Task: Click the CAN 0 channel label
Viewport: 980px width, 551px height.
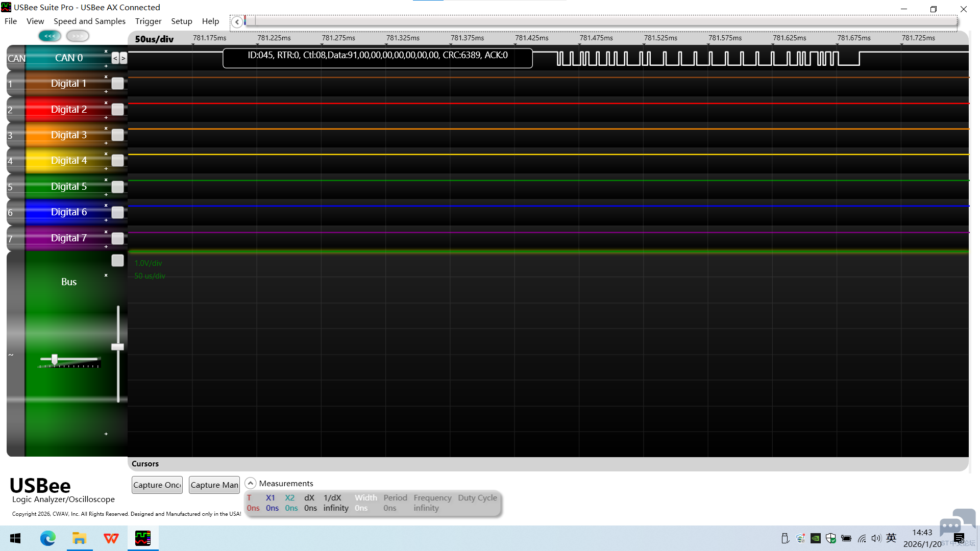Action: coord(69,58)
